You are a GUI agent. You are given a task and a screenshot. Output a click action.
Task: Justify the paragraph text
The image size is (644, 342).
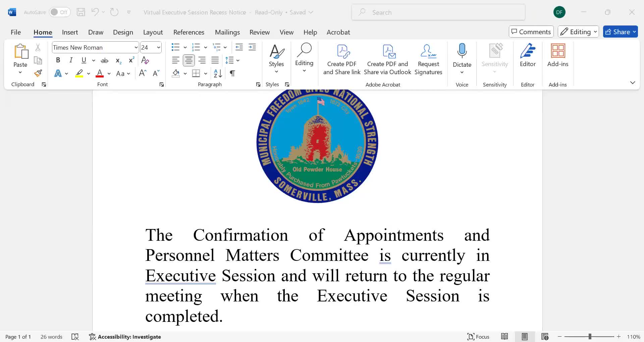click(x=215, y=60)
